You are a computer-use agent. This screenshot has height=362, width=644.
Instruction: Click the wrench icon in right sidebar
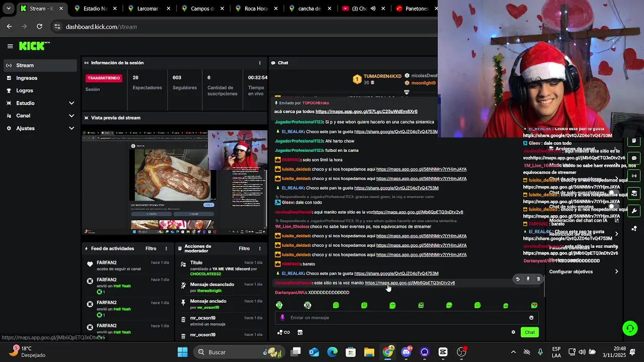(634, 211)
